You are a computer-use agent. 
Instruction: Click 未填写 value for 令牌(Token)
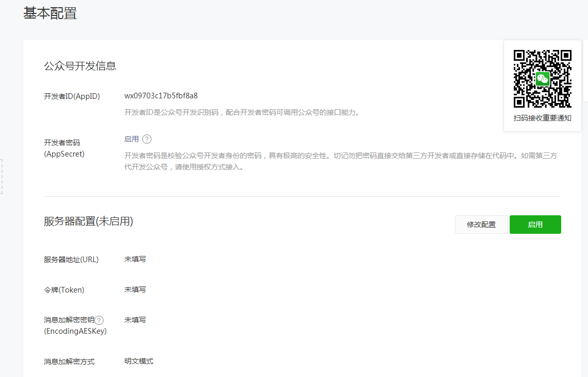[x=135, y=289]
